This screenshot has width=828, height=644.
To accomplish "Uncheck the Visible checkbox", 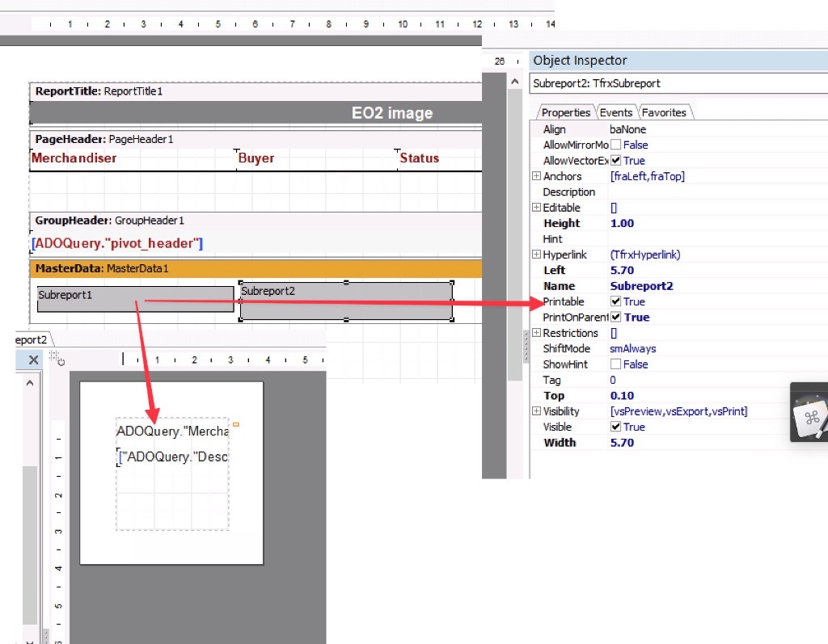I will 615,427.
